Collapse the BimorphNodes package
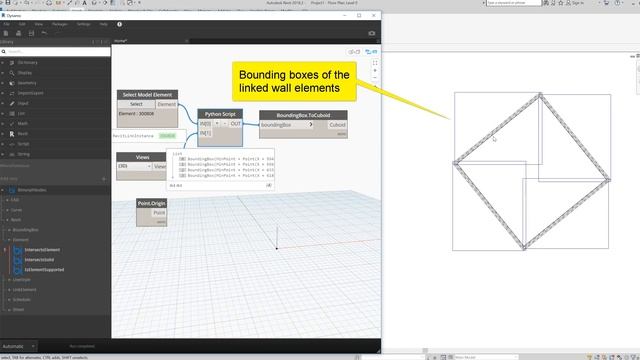Viewport: 640px width, 360px height. (x=3, y=190)
